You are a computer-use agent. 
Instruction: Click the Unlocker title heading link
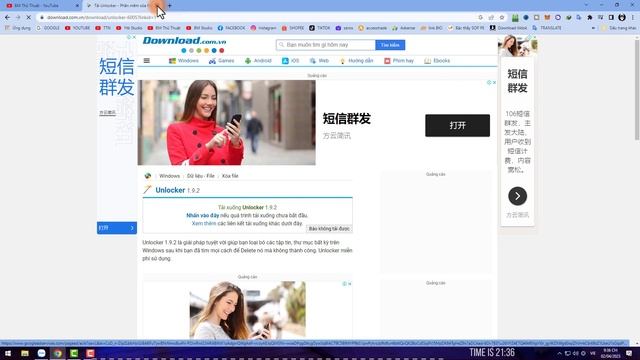tap(170, 190)
